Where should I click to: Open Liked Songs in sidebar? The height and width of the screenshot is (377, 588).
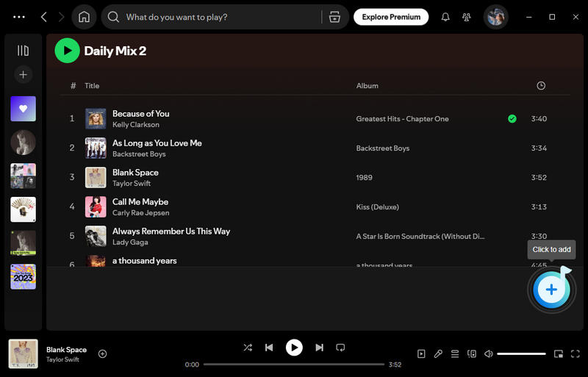point(24,109)
